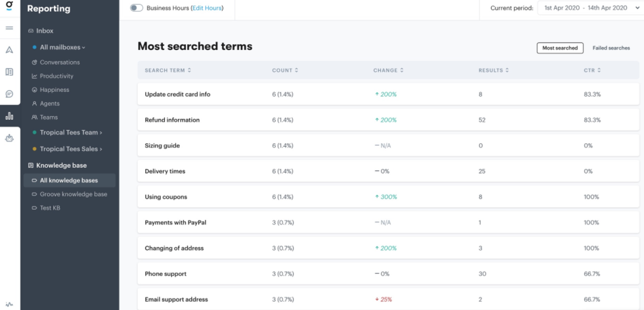Expand the Tropical Tees Team section
Image resolution: width=644 pixels, height=310 pixels.
tap(71, 133)
